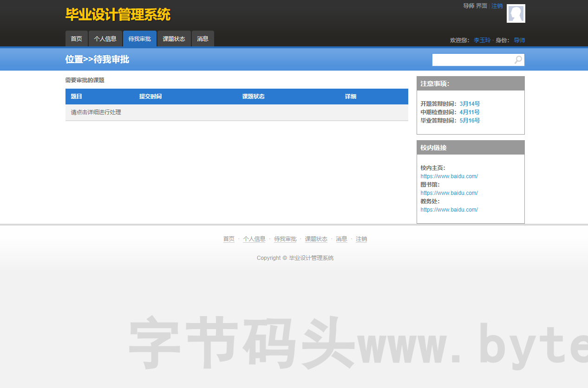Click footer 课题状态 link
Screen dimensions: 588x388
tap(316, 239)
